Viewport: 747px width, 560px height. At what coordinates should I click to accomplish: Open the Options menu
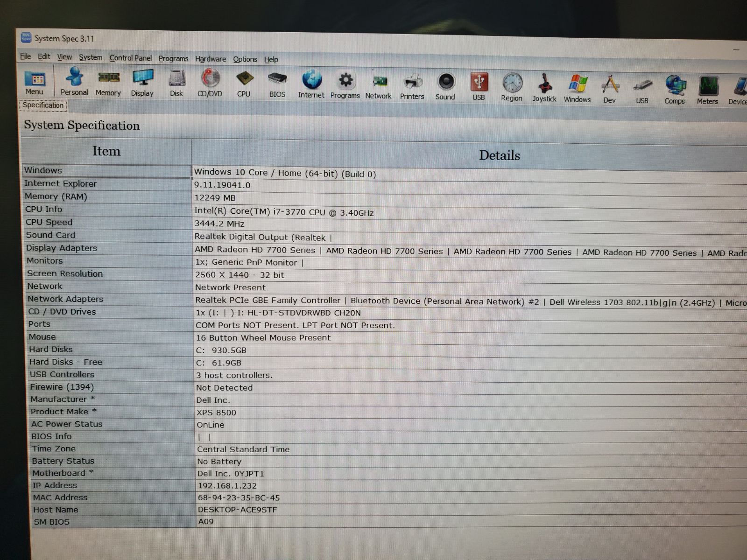(x=245, y=59)
